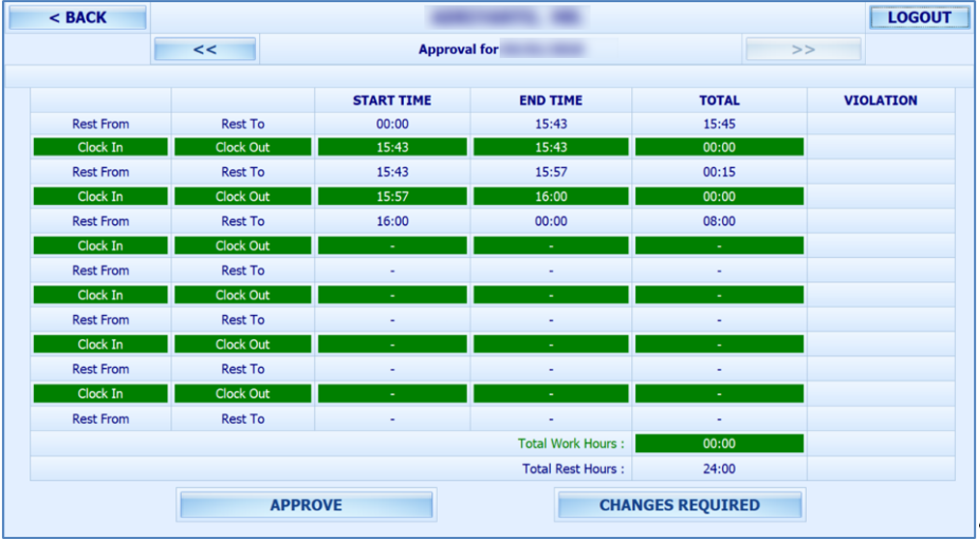The height and width of the screenshot is (539, 980).
Task: Click the rest total 15:45 cell
Action: click(x=719, y=124)
